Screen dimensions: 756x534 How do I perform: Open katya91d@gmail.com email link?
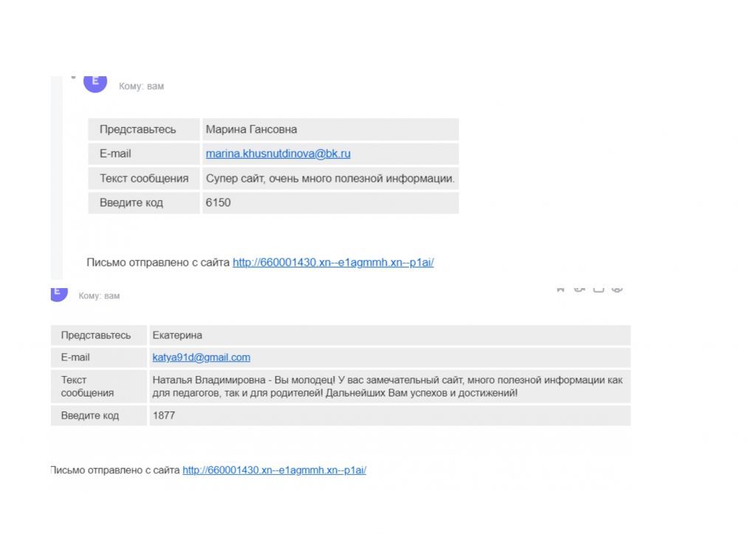[x=201, y=357]
